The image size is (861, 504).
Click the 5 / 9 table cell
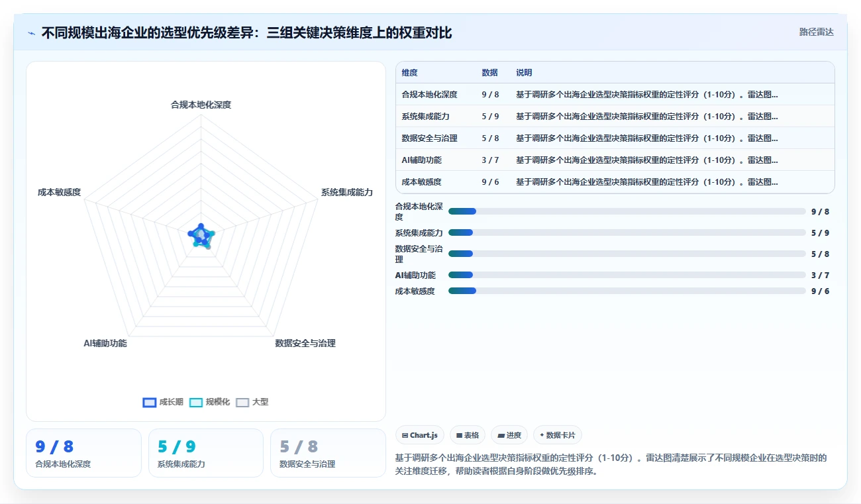click(x=490, y=117)
